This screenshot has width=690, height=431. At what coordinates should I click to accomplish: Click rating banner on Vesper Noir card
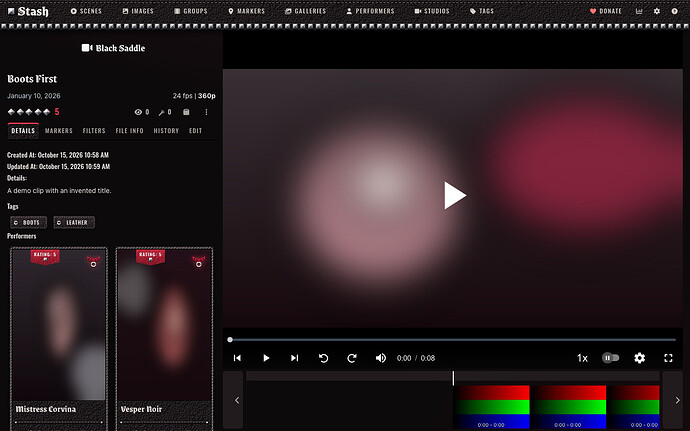150,257
